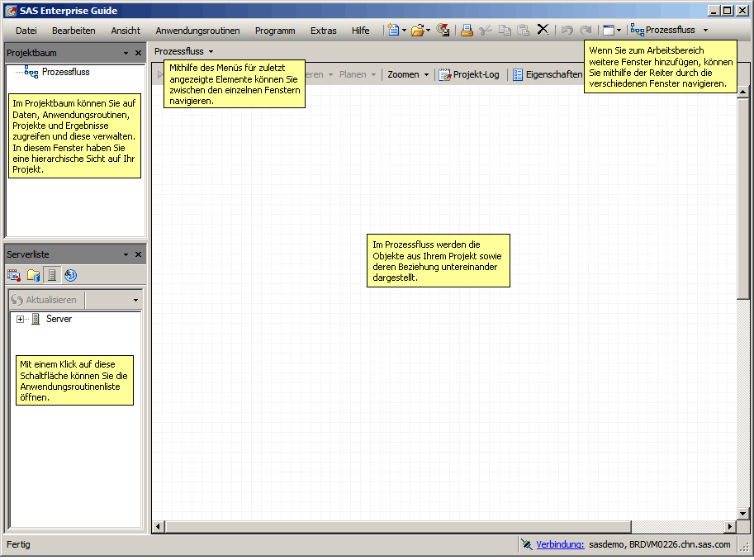
Task: Click the Save project icon with floppy disk
Action: coord(443,31)
